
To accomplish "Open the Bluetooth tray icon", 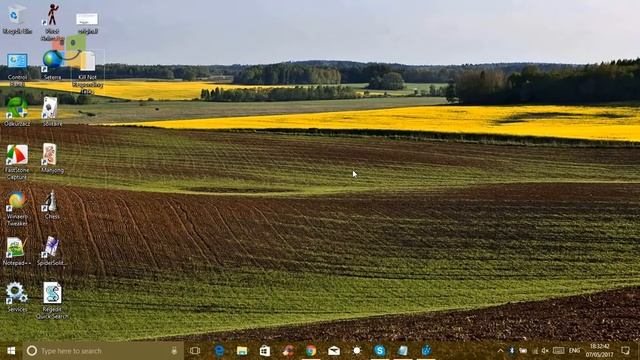I will point(511,351).
